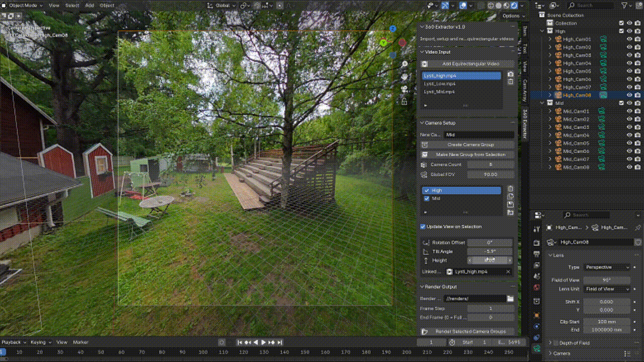Image resolution: width=644 pixels, height=362 pixels.
Task: Play animation in reverse
Action: [x=256, y=342]
